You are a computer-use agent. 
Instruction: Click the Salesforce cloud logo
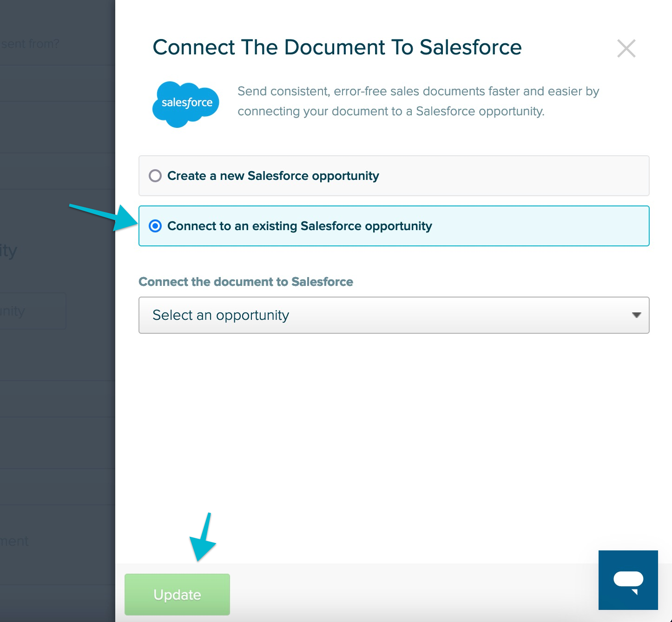pos(186,104)
